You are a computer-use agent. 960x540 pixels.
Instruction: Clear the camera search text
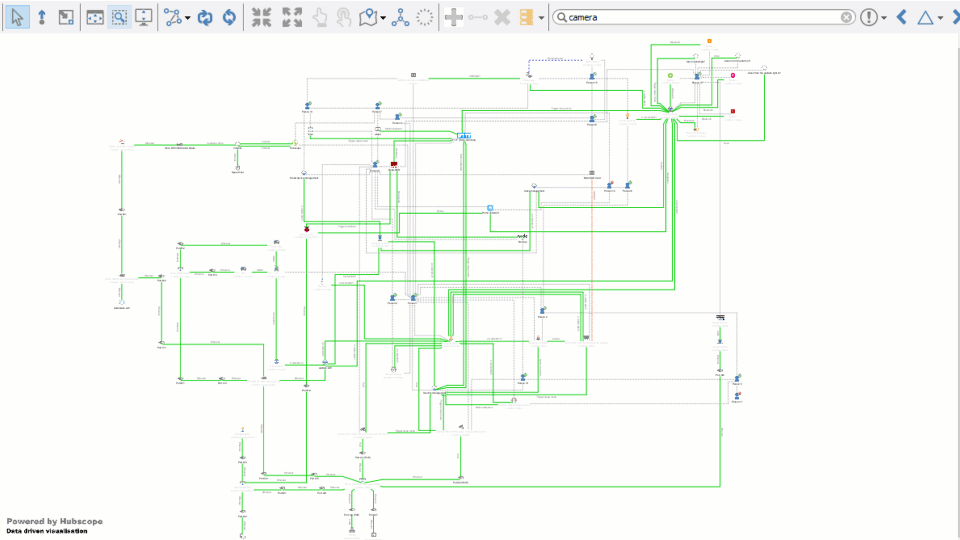(x=846, y=17)
